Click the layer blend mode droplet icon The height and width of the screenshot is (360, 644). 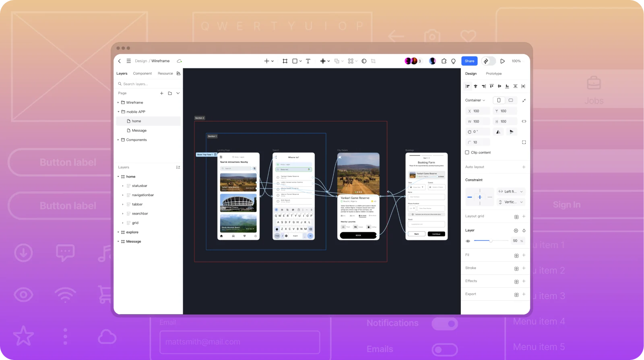(x=524, y=231)
